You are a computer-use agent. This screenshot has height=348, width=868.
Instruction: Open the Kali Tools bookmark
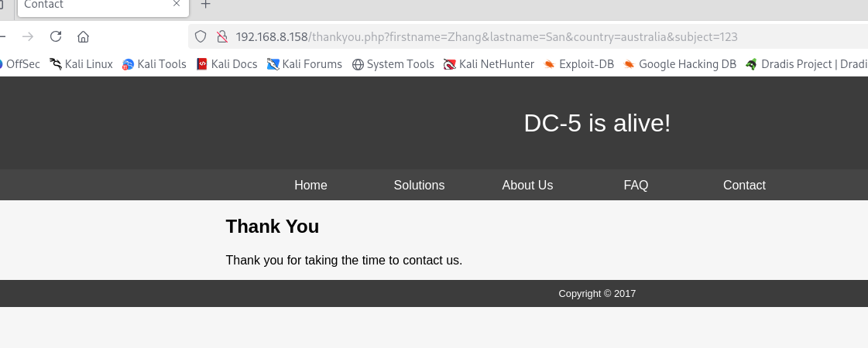(x=154, y=64)
